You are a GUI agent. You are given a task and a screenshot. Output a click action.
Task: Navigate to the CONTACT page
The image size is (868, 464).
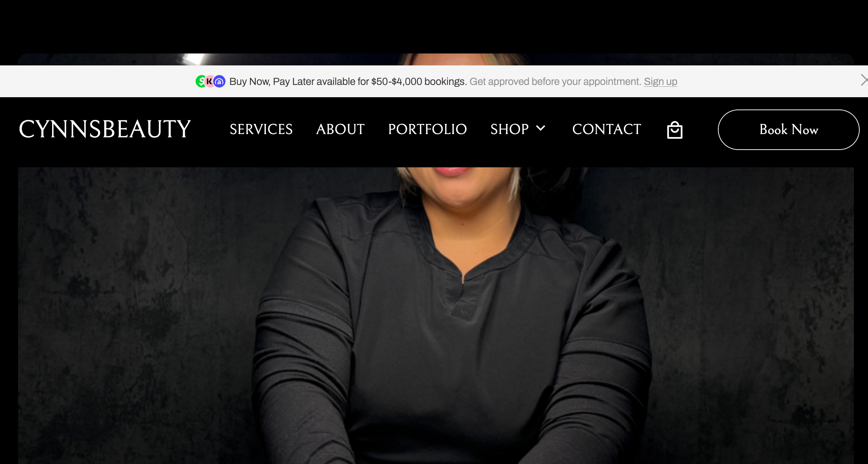point(607,129)
